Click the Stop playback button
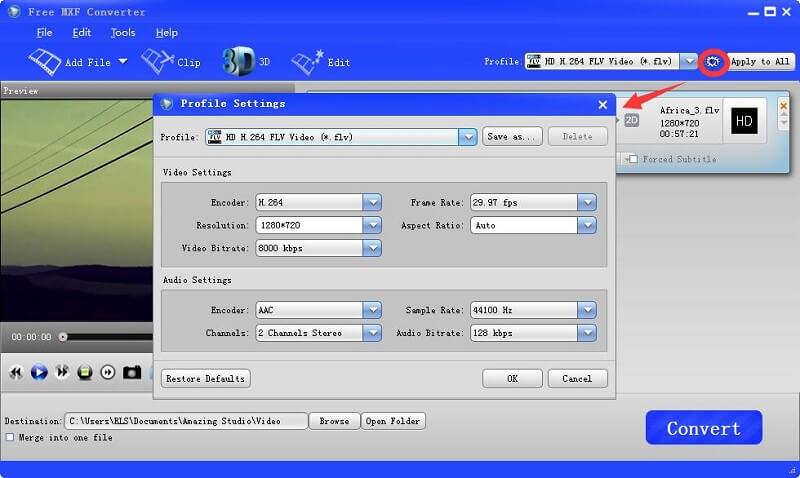The height and width of the screenshot is (478, 800). click(85, 372)
